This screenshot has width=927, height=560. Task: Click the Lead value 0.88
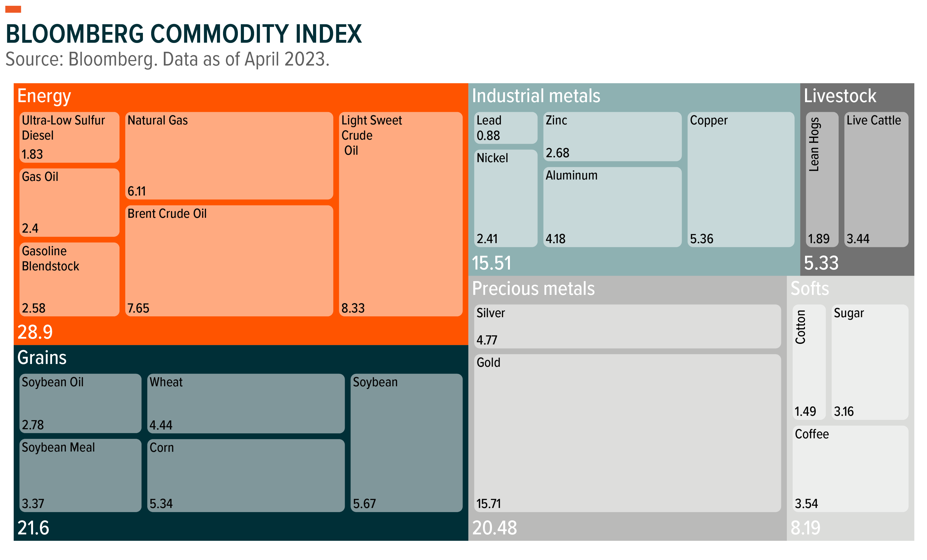[488, 135]
